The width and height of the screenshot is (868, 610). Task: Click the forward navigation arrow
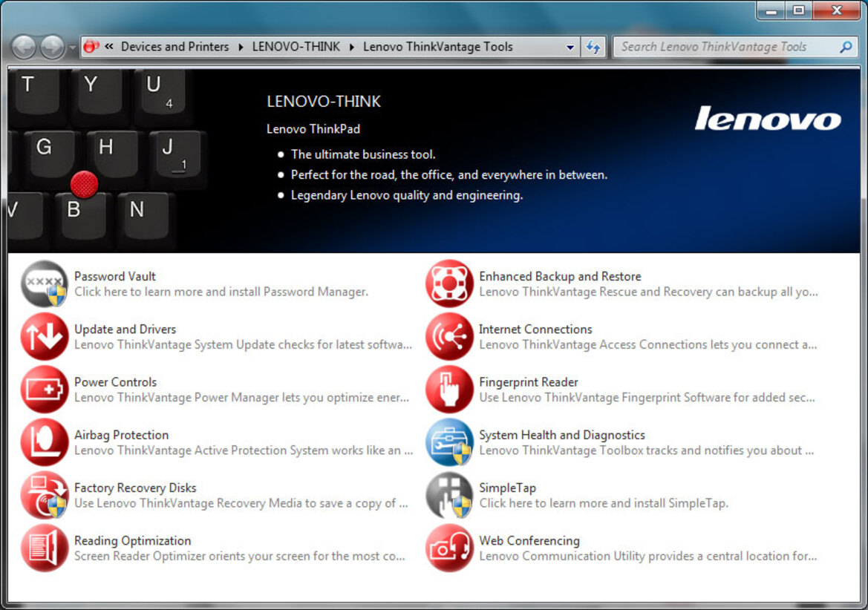(53, 47)
